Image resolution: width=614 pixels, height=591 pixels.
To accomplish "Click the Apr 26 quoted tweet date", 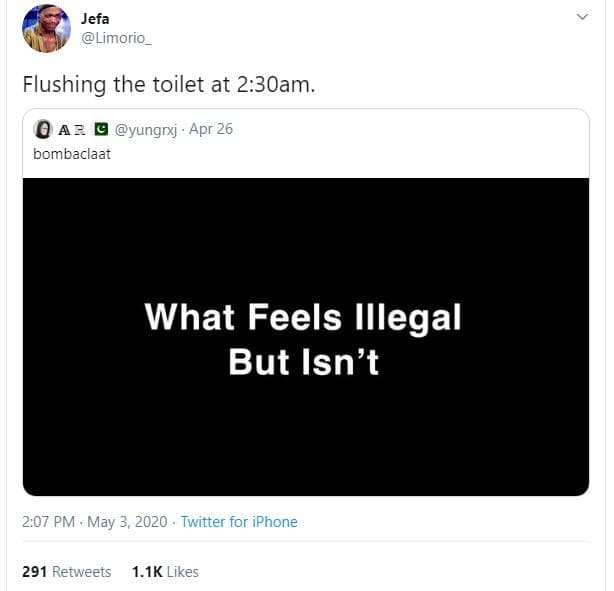I will tap(211, 129).
